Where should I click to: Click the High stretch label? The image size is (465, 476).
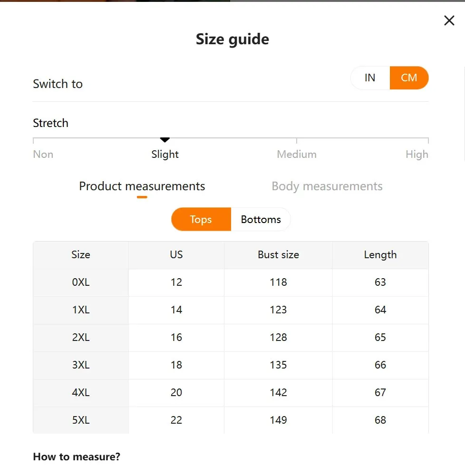click(417, 154)
